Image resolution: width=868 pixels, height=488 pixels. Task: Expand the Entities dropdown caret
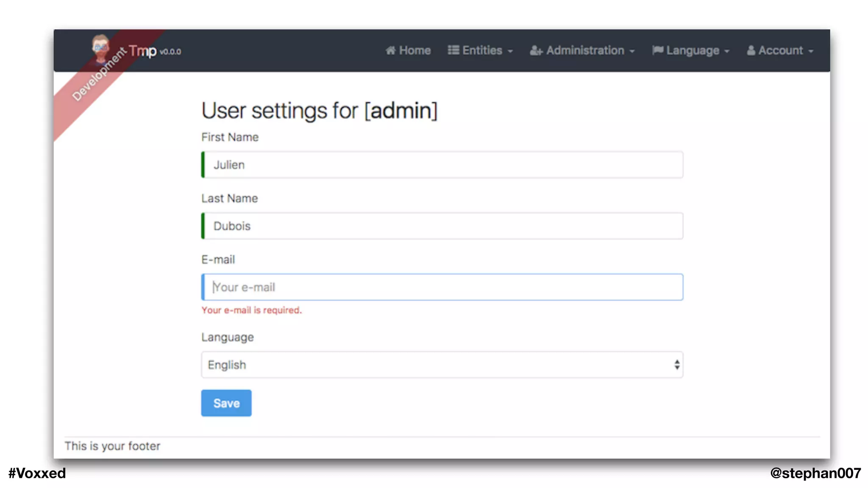(510, 51)
